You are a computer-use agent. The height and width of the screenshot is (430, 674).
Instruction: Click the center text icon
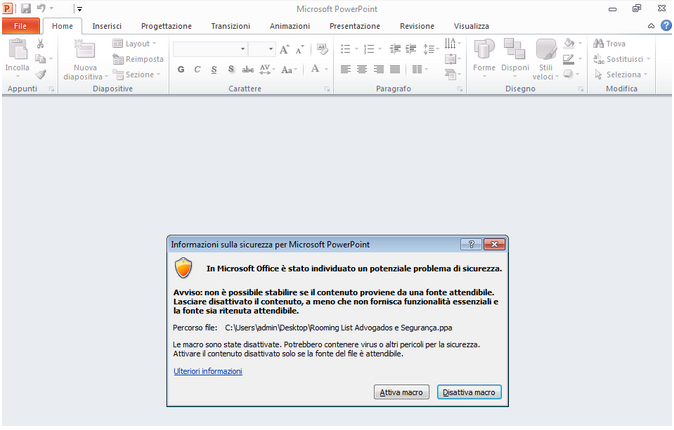362,69
